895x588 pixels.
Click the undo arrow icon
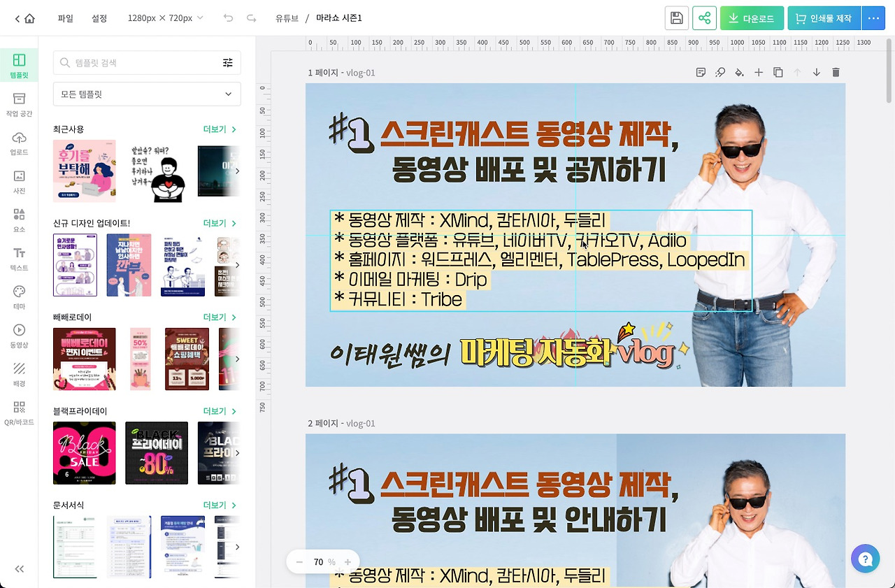click(228, 18)
